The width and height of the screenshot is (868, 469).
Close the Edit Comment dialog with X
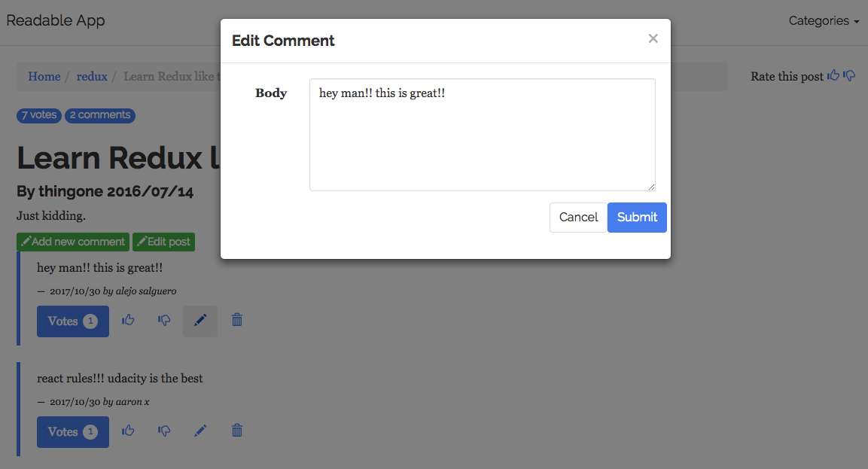[653, 38]
